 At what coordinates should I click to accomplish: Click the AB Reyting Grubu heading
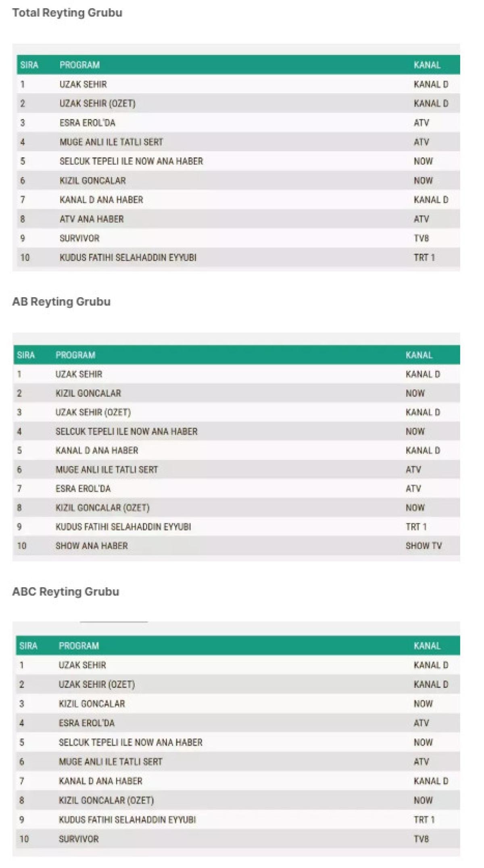click(x=61, y=302)
